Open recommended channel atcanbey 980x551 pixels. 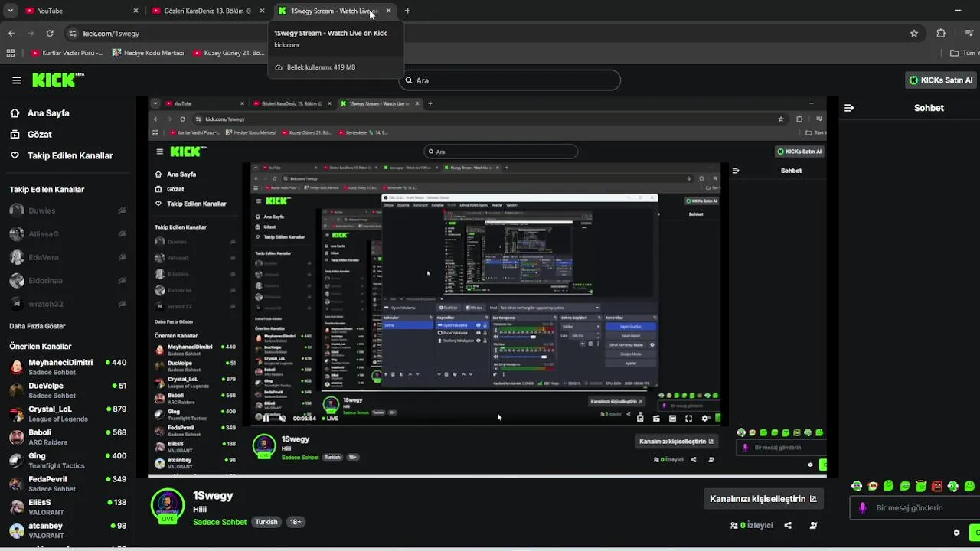click(67, 530)
